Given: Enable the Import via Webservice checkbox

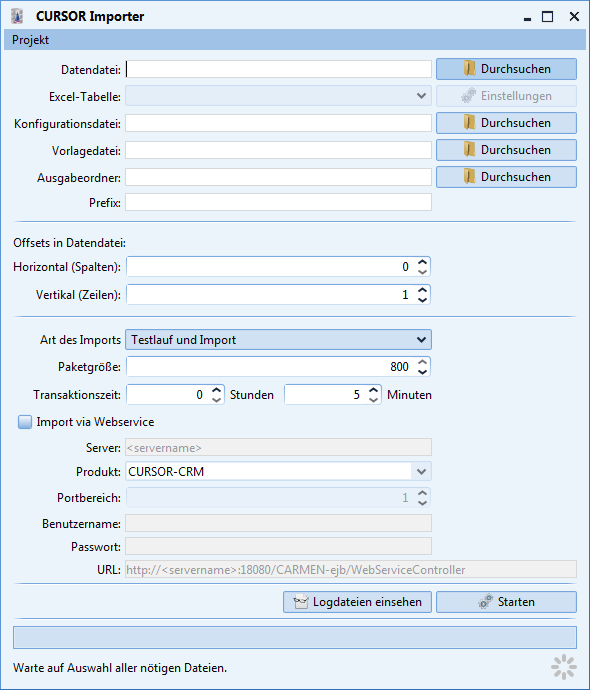Looking at the screenshot, I should coord(25,422).
